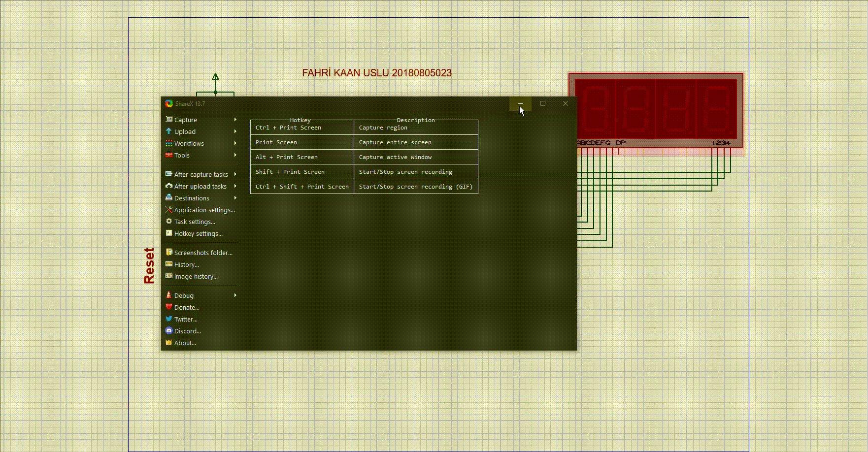Screen dimensions: 868x452
Task: Open Application settings
Action: (201, 210)
